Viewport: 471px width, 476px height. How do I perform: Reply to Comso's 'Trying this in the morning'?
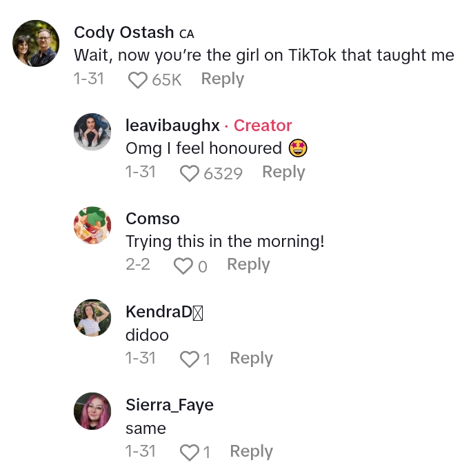pyautogui.click(x=248, y=264)
